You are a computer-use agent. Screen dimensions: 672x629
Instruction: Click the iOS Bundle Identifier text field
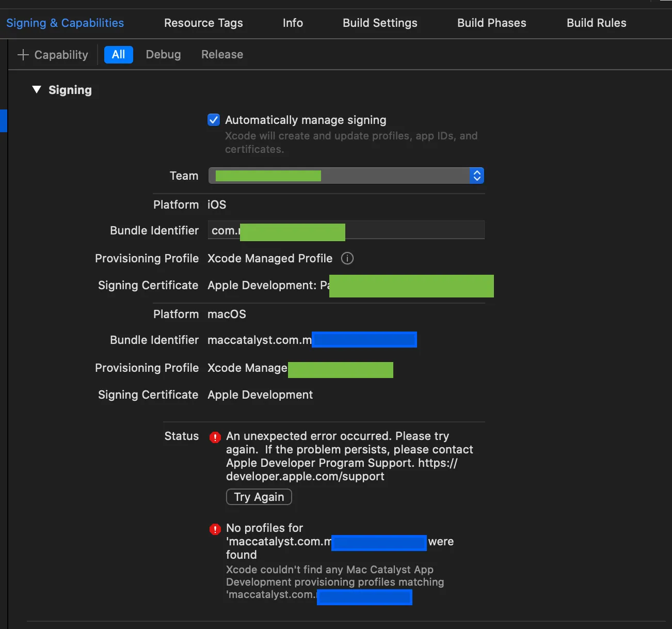(413, 230)
